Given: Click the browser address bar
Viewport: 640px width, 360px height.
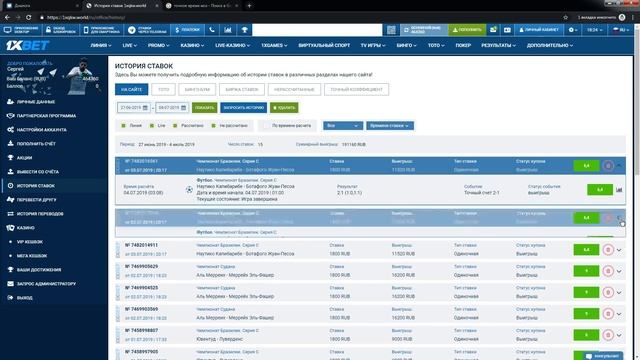Looking at the screenshot, I should point(300,17).
